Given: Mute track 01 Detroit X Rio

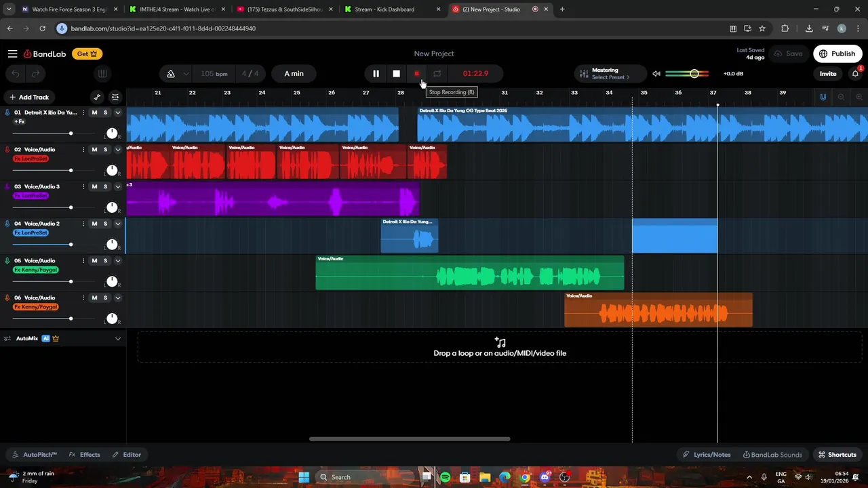Looking at the screenshot, I should point(94,113).
